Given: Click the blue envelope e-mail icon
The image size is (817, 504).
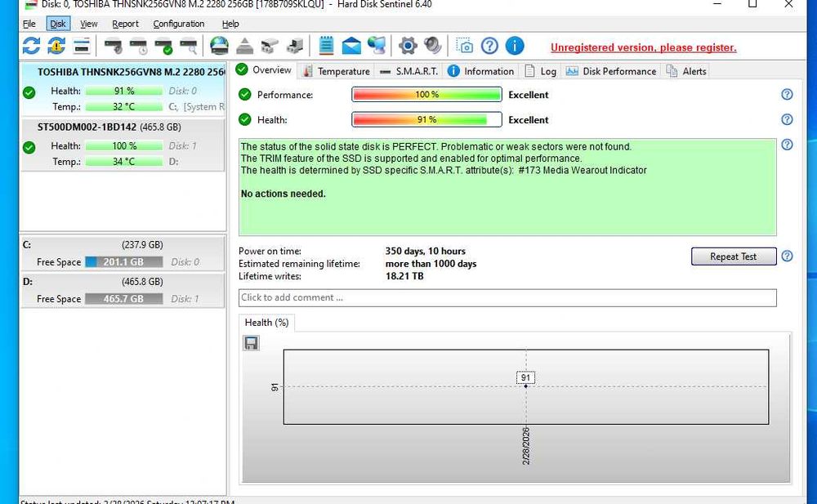Looking at the screenshot, I should (x=351, y=46).
